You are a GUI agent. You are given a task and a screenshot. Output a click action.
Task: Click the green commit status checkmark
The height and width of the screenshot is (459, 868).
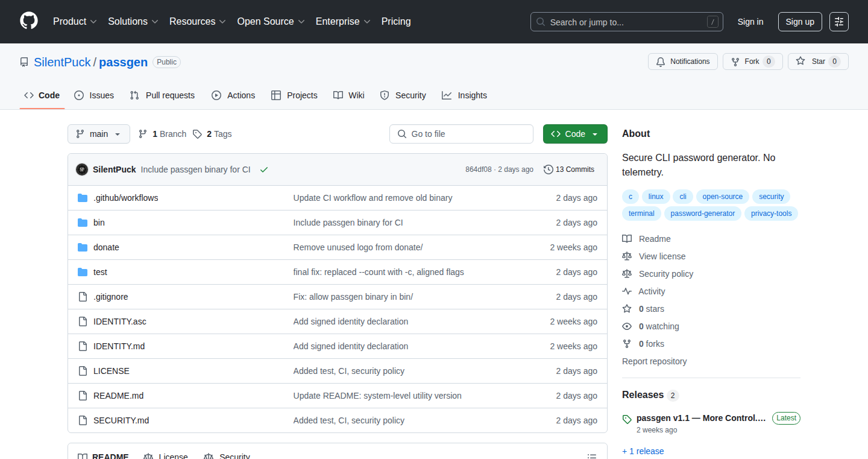tap(264, 169)
